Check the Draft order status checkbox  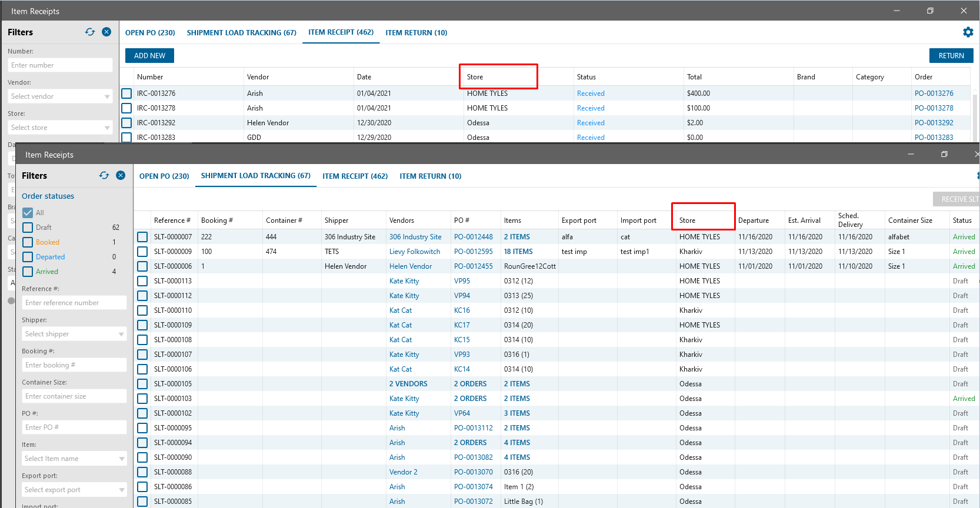click(28, 228)
